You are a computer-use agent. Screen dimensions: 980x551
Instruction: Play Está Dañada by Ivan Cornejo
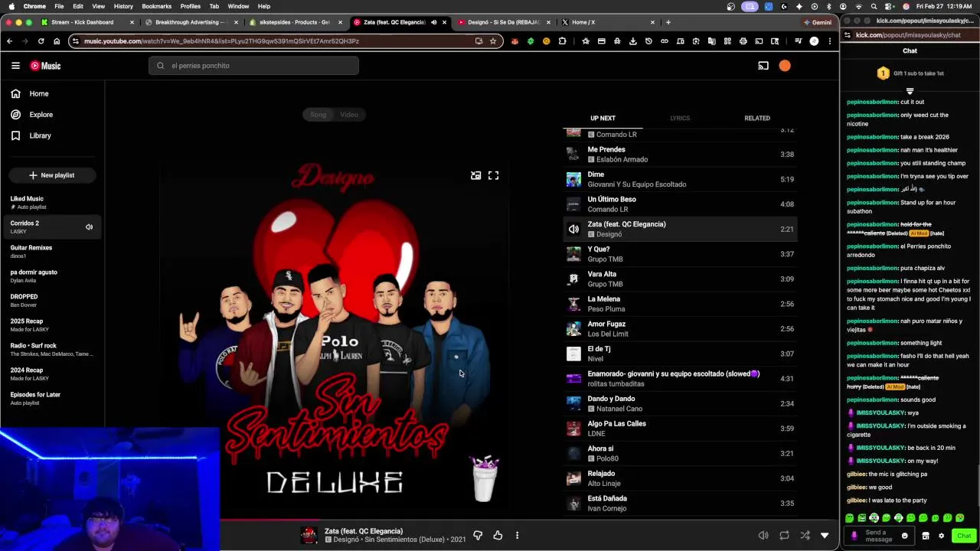[680, 503]
